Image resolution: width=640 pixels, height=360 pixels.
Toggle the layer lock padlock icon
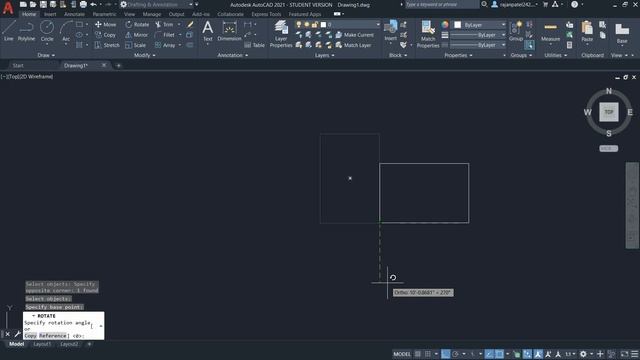coord(315,24)
